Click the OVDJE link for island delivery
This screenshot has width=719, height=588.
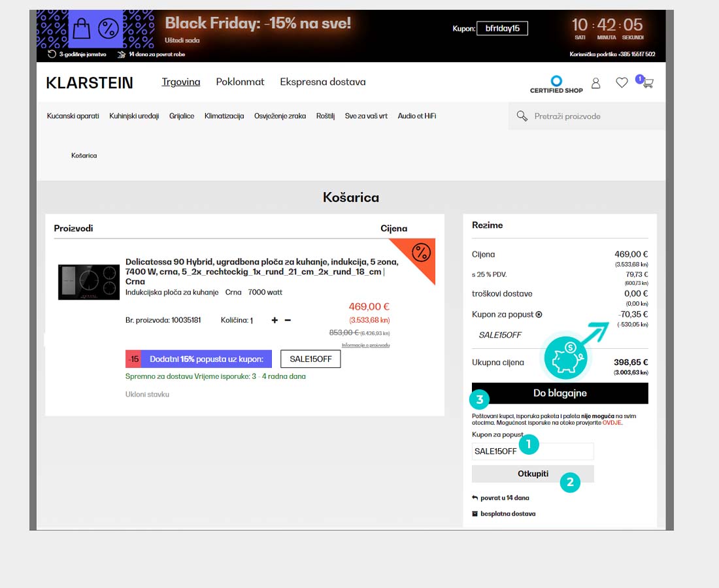tap(612, 423)
